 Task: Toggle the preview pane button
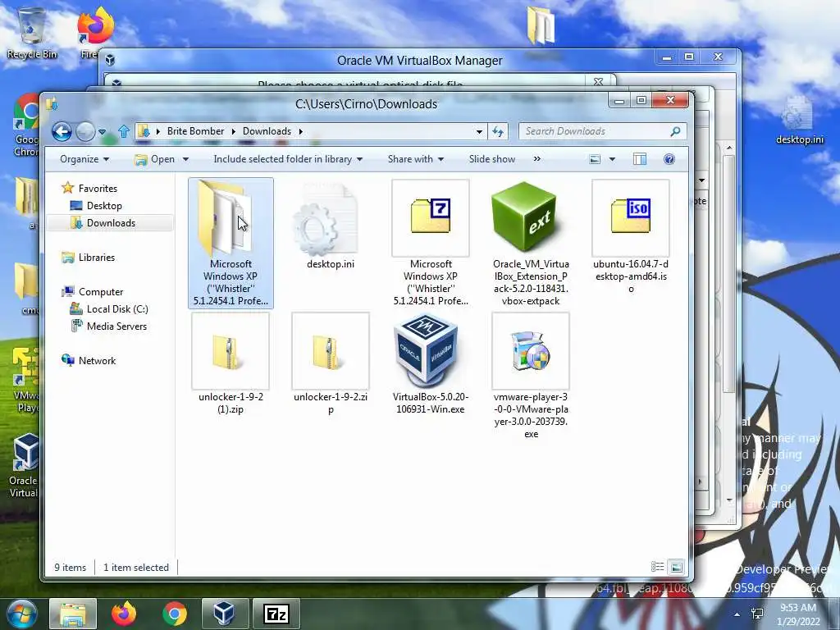pyautogui.click(x=640, y=159)
